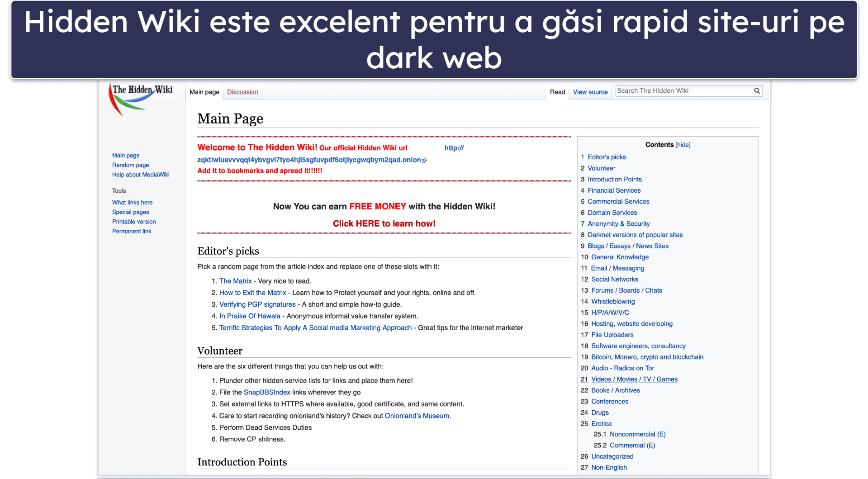Jump to Bitcoin, Monero, crypto and blockchain
The height and width of the screenshot is (479, 868).
tap(647, 357)
